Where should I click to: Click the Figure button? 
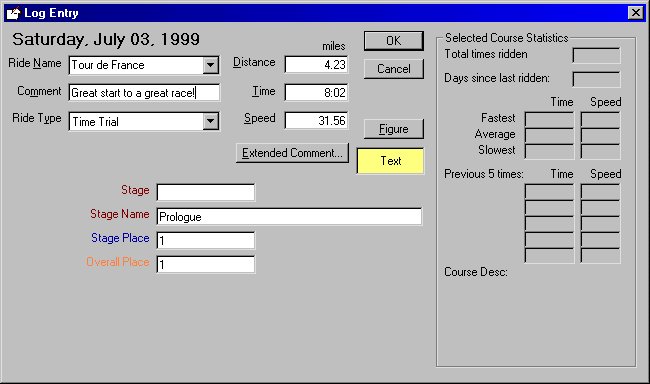pos(394,129)
